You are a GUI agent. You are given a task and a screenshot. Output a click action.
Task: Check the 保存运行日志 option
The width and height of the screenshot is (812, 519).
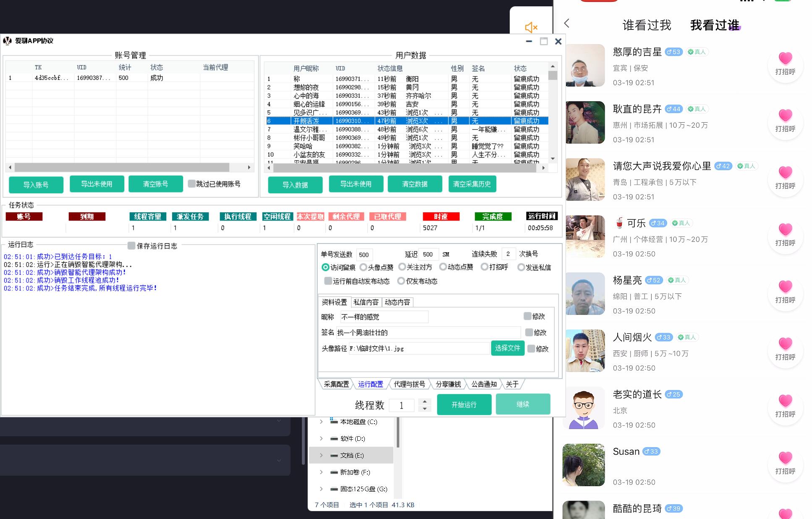[x=131, y=246]
